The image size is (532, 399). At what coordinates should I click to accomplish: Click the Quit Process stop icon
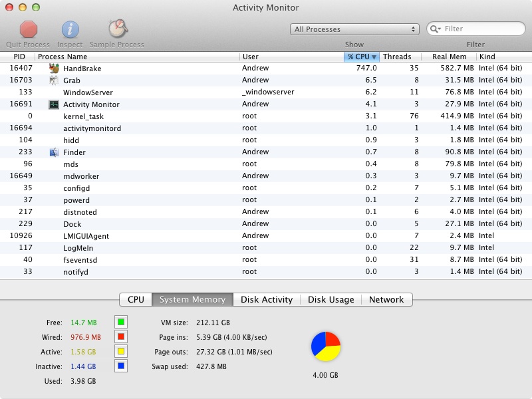[x=29, y=29]
